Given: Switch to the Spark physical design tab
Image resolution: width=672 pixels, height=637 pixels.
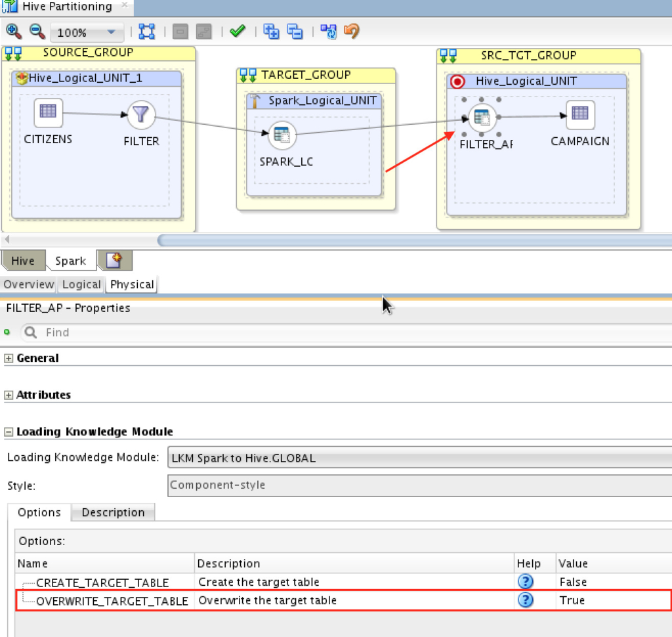Looking at the screenshot, I should pos(71,261).
